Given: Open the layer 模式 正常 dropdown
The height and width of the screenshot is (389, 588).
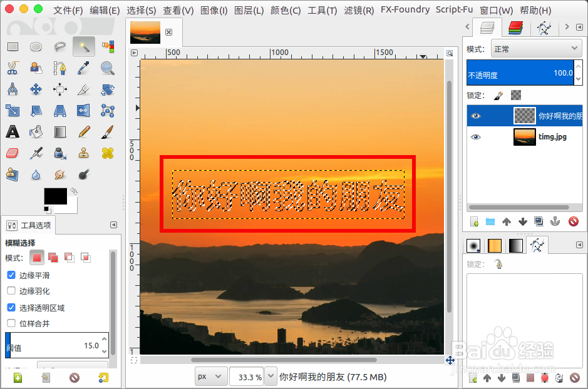Looking at the screenshot, I should [x=536, y=49].
